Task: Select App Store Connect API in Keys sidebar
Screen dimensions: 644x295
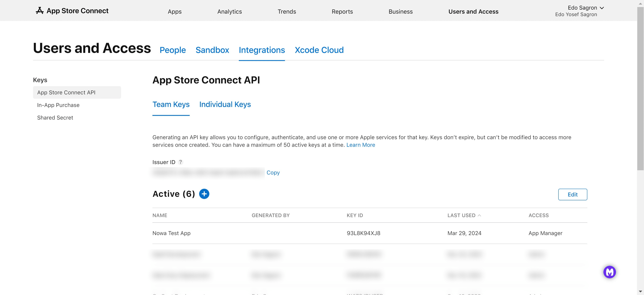Action: pyautogui.click(x=66, y=92)
